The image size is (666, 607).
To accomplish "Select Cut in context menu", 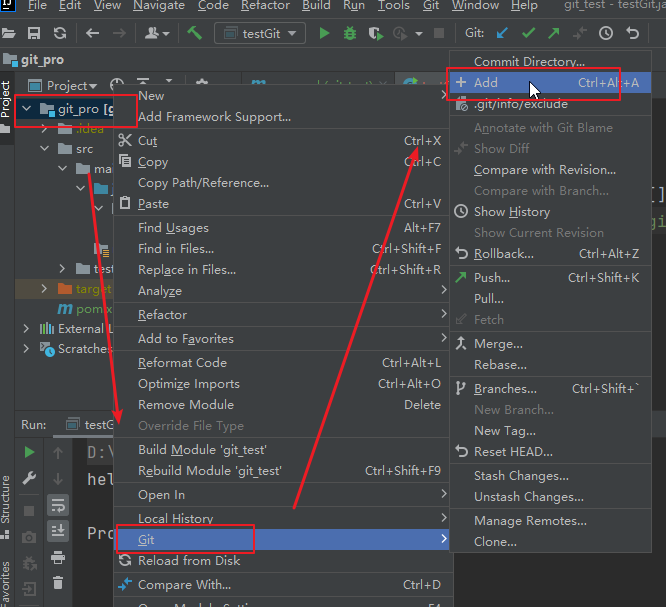I will 281,141.
